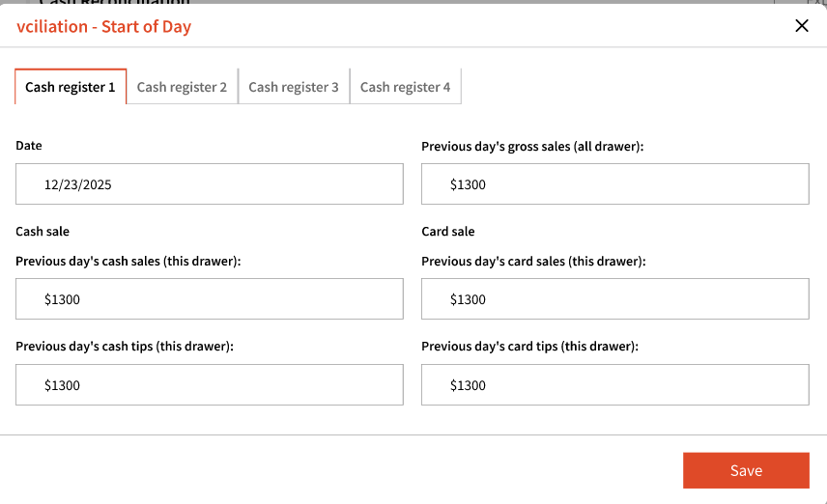827x504 pixels.
Task: Focus the previous day's card tips input box
Action: [x=614, y=385]
